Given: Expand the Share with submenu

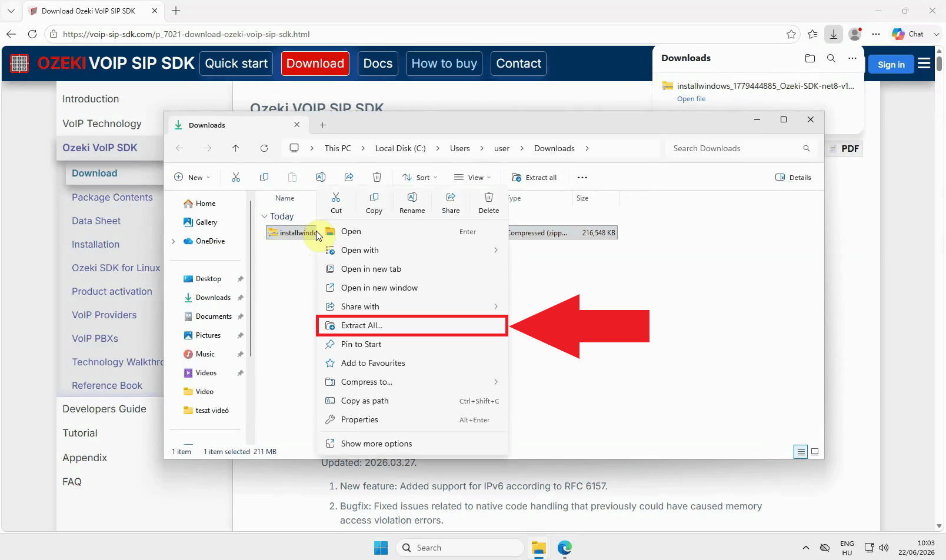Looking at the screenshot, I should [496, 306].
